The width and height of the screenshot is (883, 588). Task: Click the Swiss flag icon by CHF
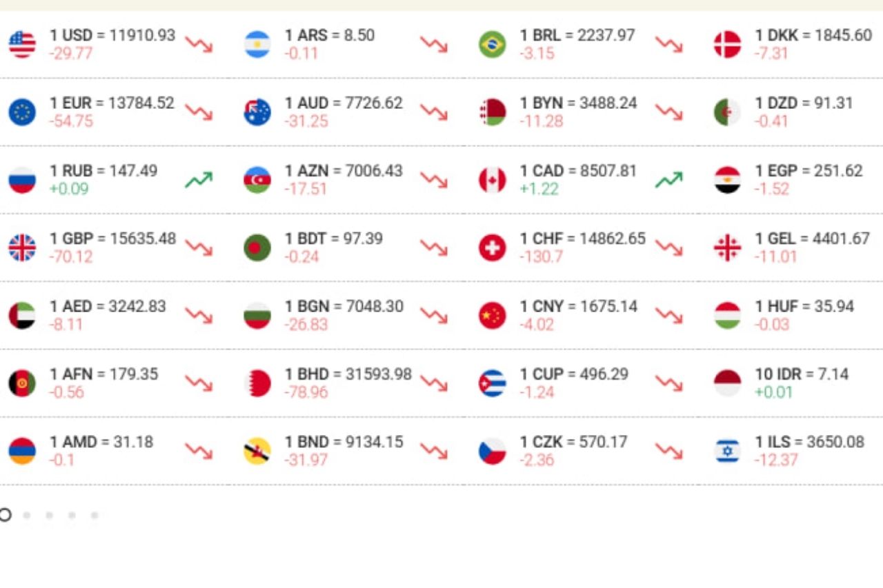coord(492,247)
